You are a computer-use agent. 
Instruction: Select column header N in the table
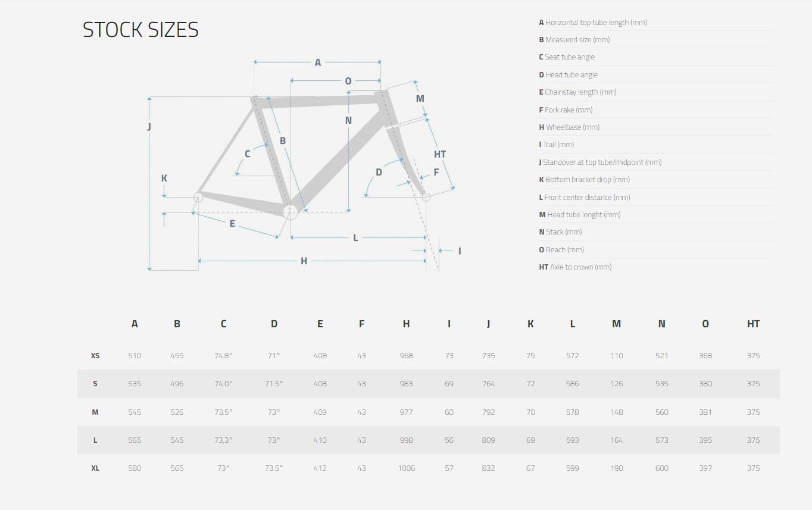(661, 324)
